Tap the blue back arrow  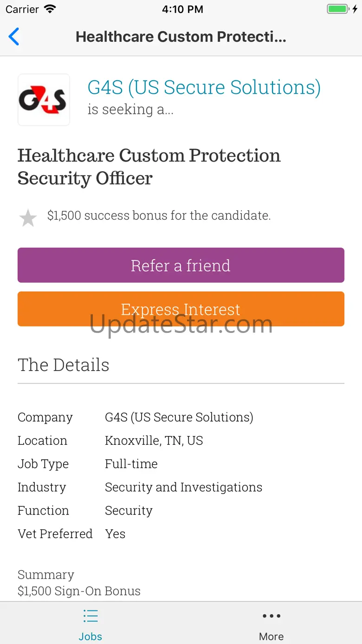14,37
